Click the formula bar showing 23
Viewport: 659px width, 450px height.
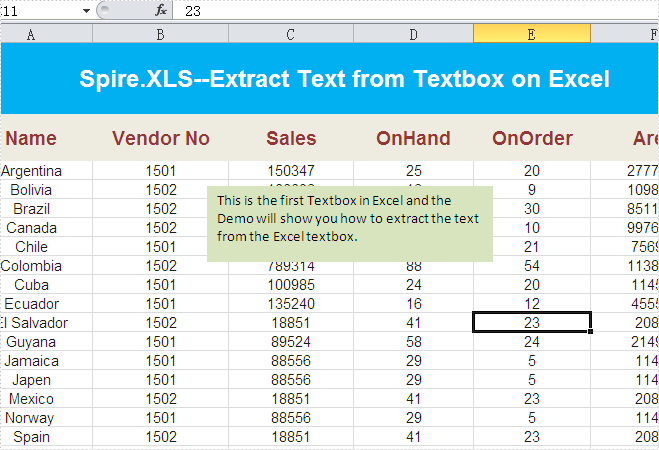tap(416, 11)
